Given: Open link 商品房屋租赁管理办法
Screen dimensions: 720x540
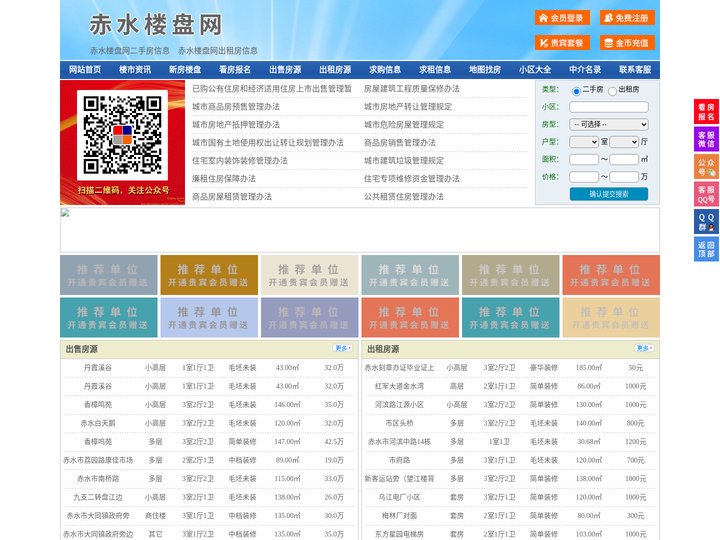Looking at the screenshot, I should click(x=232, y=197).
